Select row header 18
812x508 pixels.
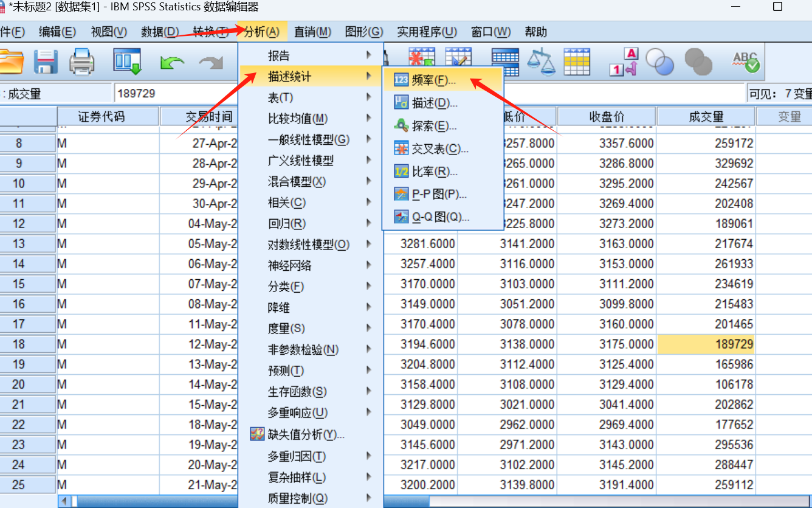pyautogui.click(x=29, y=344)
